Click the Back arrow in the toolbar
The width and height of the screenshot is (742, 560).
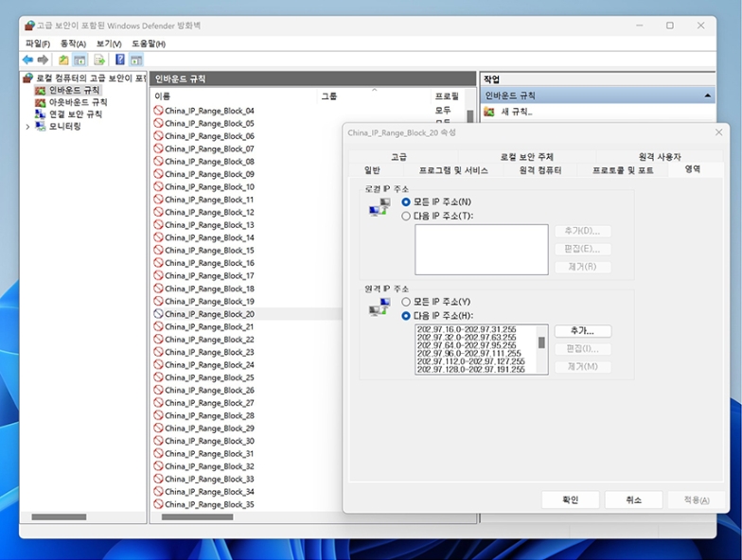click(x=27, y=60)
